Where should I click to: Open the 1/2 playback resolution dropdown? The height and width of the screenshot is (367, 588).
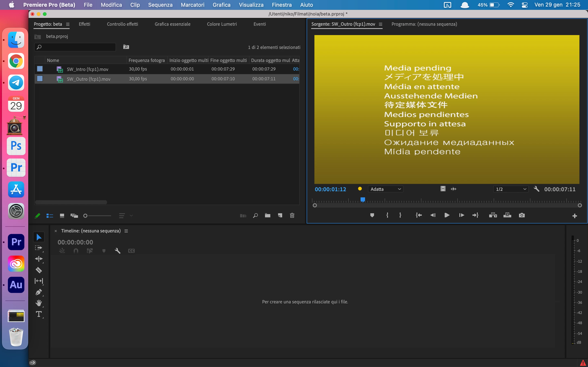[x=511, y=189]
